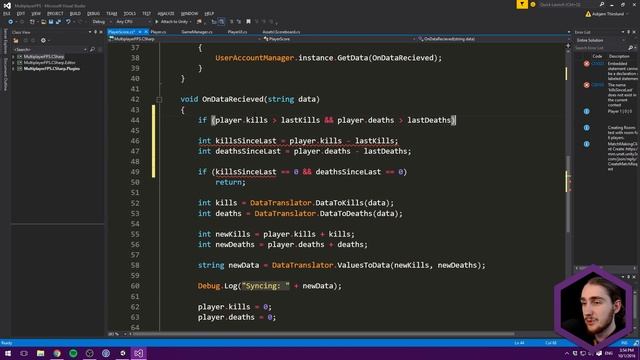Click the signed-in account name
This screenshot has height=360, width=640.
(x=608, y=14)
